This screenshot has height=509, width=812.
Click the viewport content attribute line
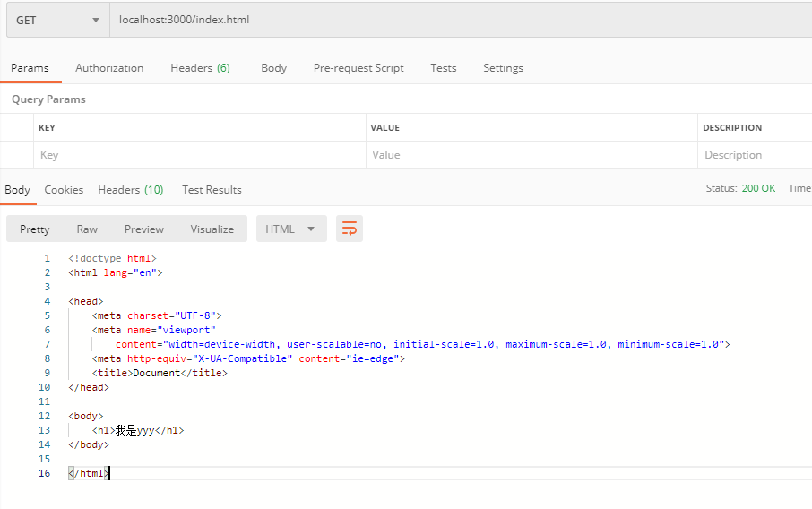coord(422,344)
